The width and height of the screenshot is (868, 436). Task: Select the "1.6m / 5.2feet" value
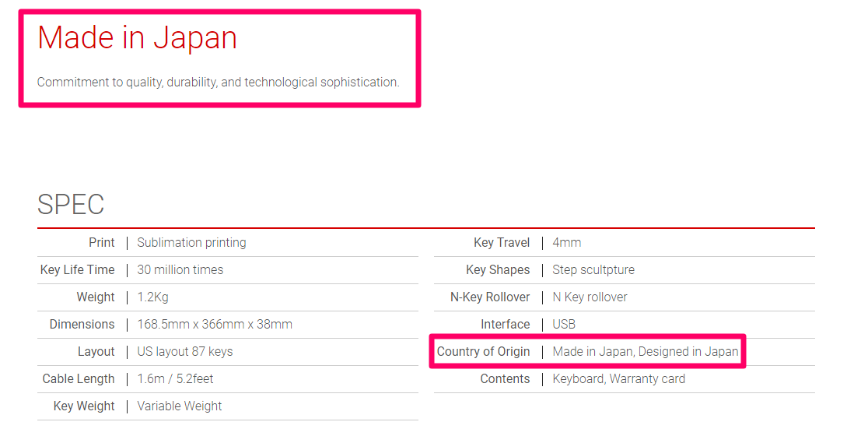[175, 379]
